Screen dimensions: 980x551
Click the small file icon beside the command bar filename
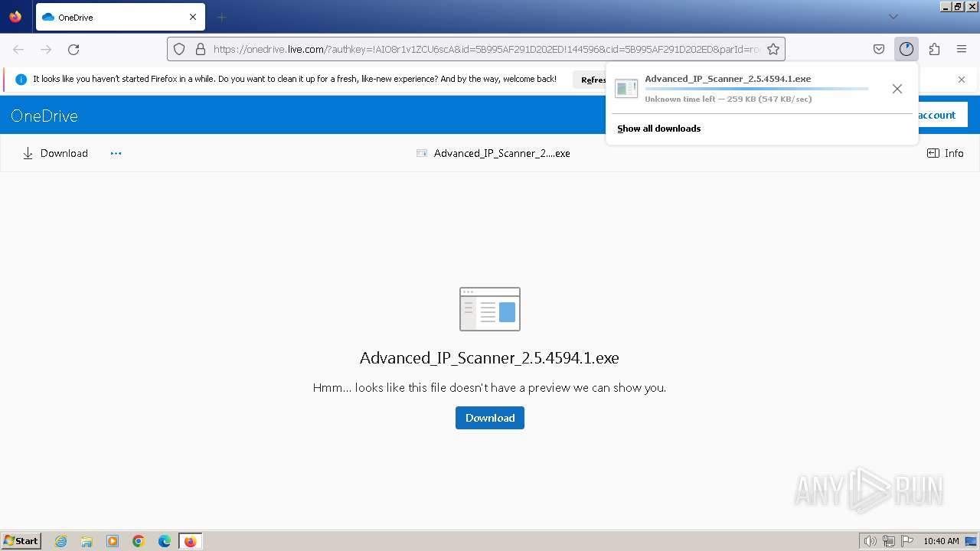pos(422,153)
